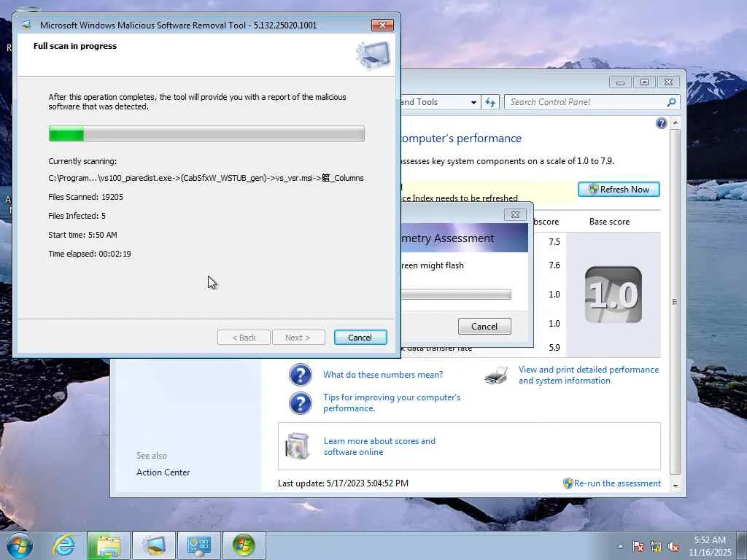Screen dimensions: 747x560
Task: Click the subscore value 7.5
Action: tap(554, 242)
